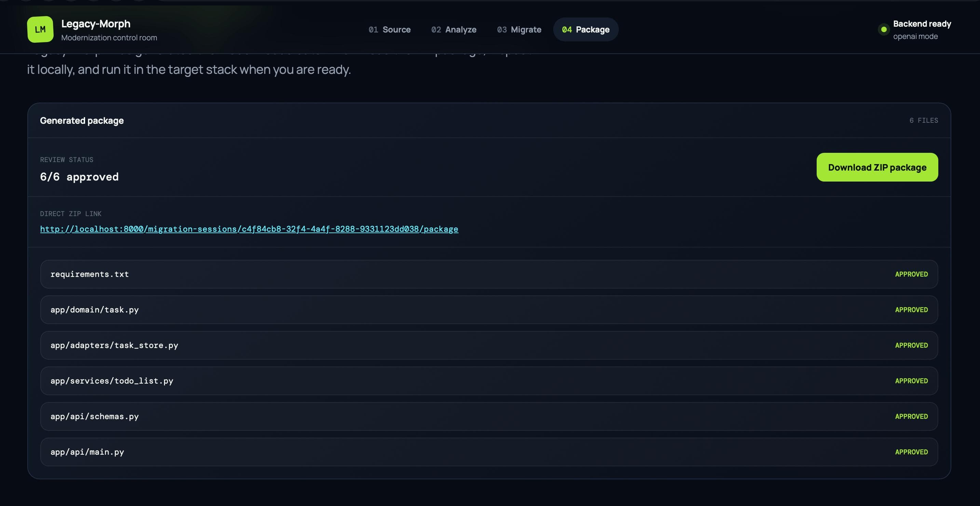Click the 6/6 approved review status
The width and height of the screenshot is (980, 506).
(79, 177)
